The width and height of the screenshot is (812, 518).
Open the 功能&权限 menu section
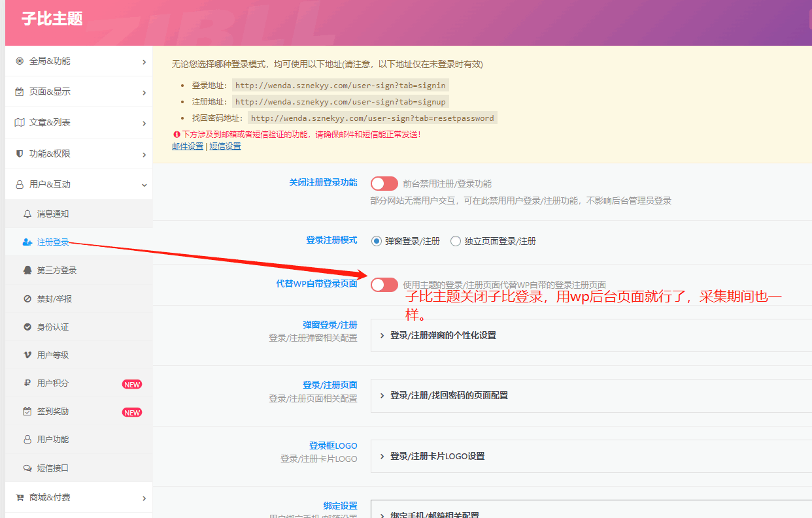click(x=78, y=154)
